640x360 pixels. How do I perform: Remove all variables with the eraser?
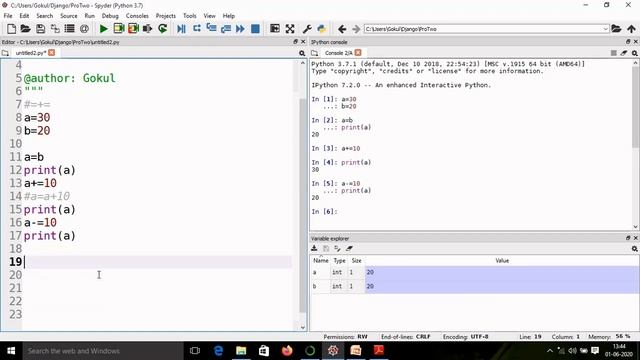349,248
